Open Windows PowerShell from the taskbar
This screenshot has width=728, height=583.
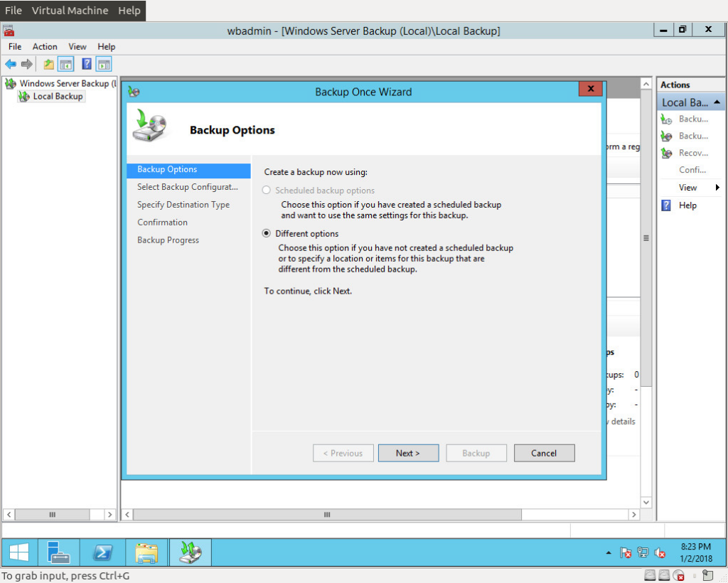[102, 552]
